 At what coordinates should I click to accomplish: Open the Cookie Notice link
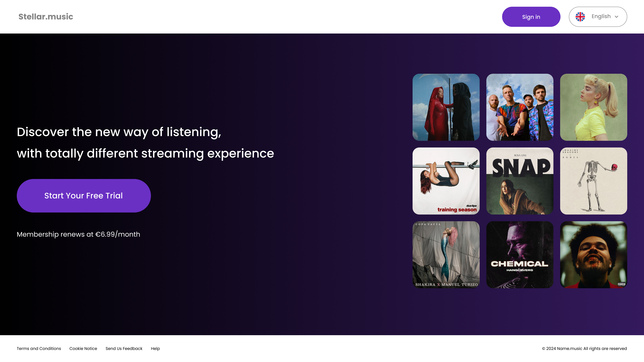click(x=83, y=348)
